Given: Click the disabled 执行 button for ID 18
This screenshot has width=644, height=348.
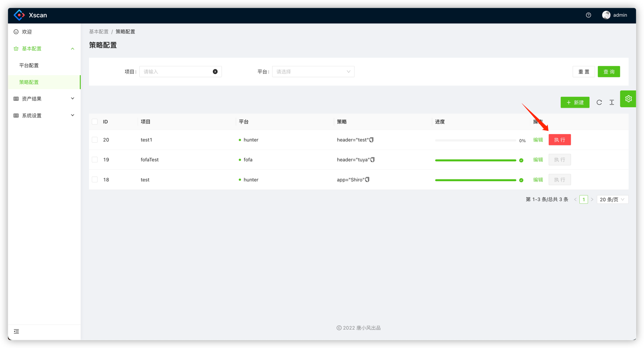Looking at the screenshot, I should click(x=560, y=179).
